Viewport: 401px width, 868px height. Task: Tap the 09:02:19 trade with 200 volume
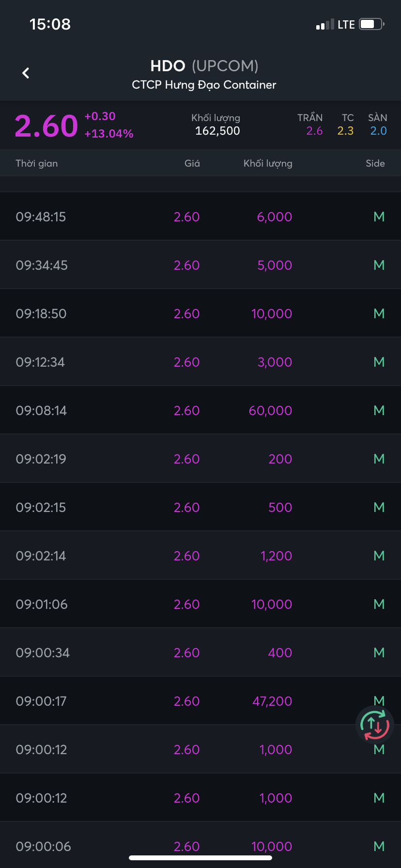(200, 459)
